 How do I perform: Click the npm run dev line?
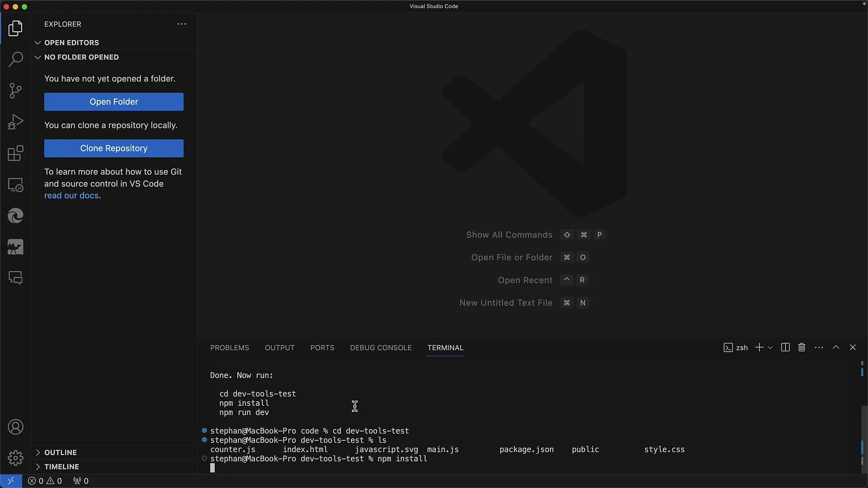[244, 413]
